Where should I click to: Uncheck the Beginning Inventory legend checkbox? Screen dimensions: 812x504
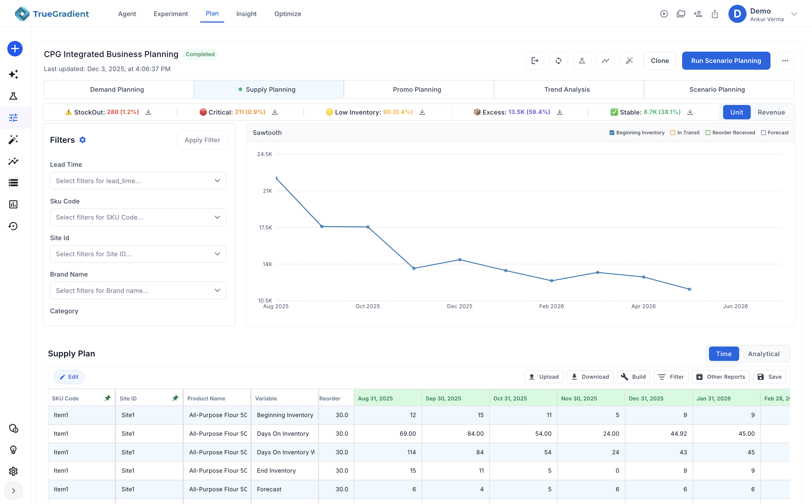[x=612, y=132]
